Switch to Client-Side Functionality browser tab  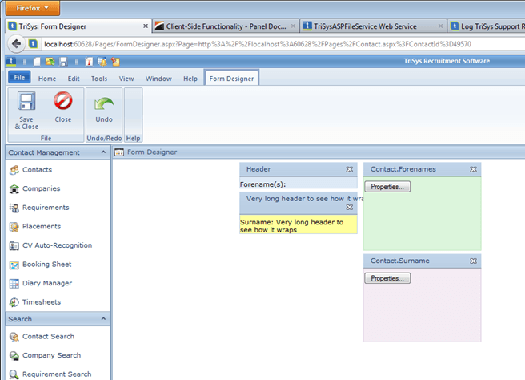pos(225,26)
